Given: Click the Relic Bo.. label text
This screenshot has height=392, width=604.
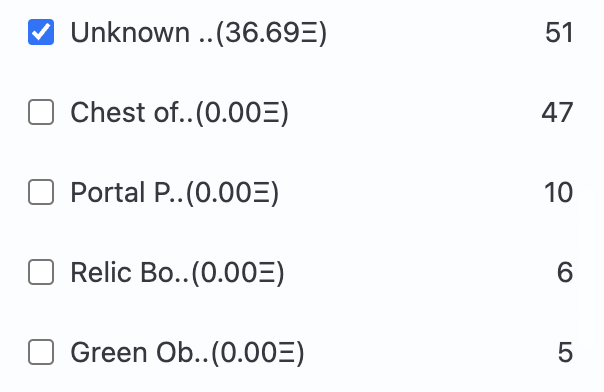Looking at the screenshot, I should (x=129, y=272).
